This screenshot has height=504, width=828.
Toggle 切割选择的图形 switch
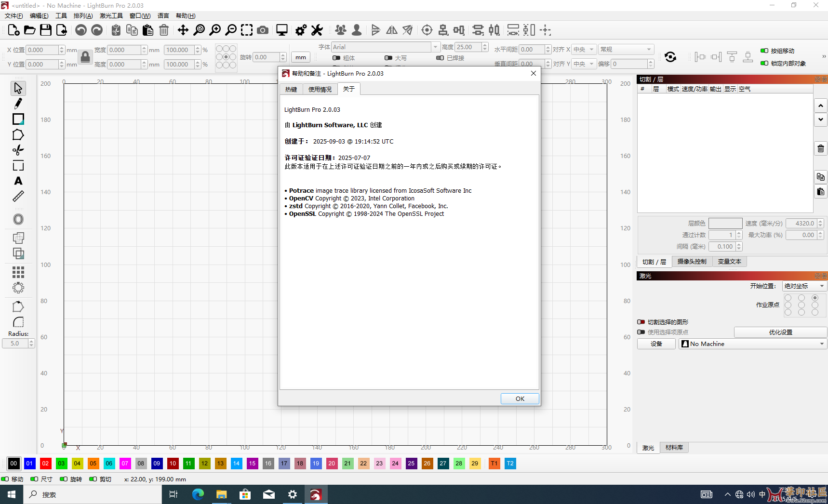coord(641,322)
